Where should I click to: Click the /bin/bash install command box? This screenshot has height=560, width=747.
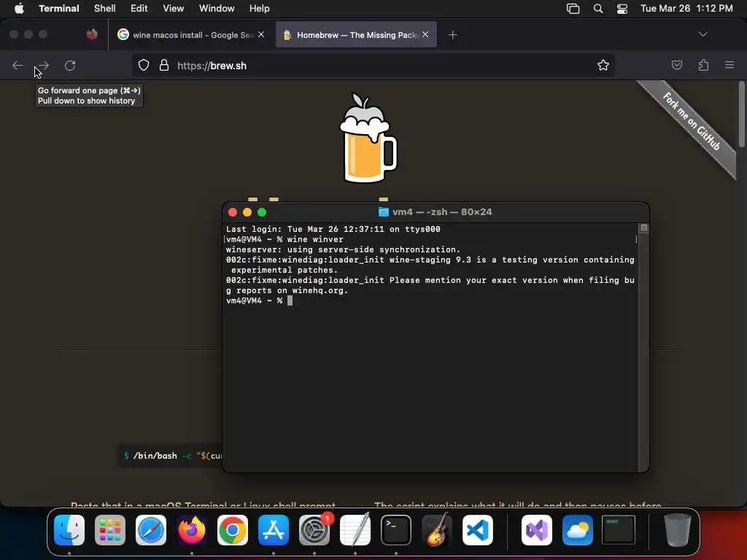(x=170, y=456)
